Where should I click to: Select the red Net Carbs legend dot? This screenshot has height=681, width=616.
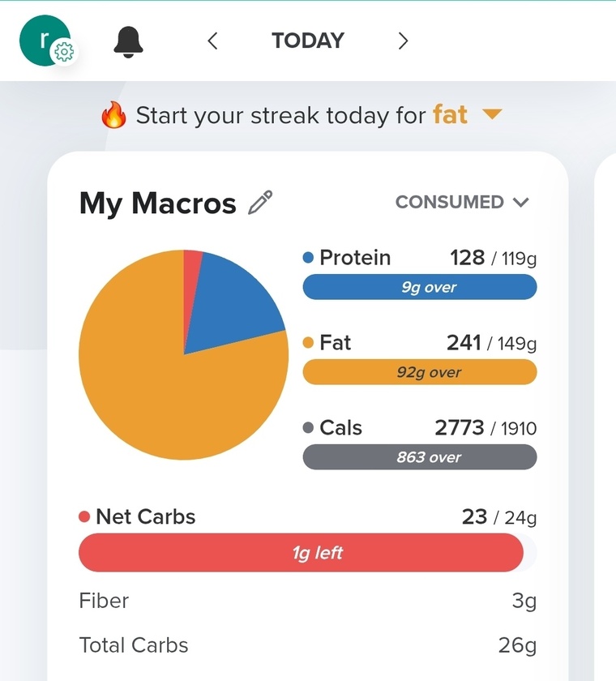tap(84, 517)
